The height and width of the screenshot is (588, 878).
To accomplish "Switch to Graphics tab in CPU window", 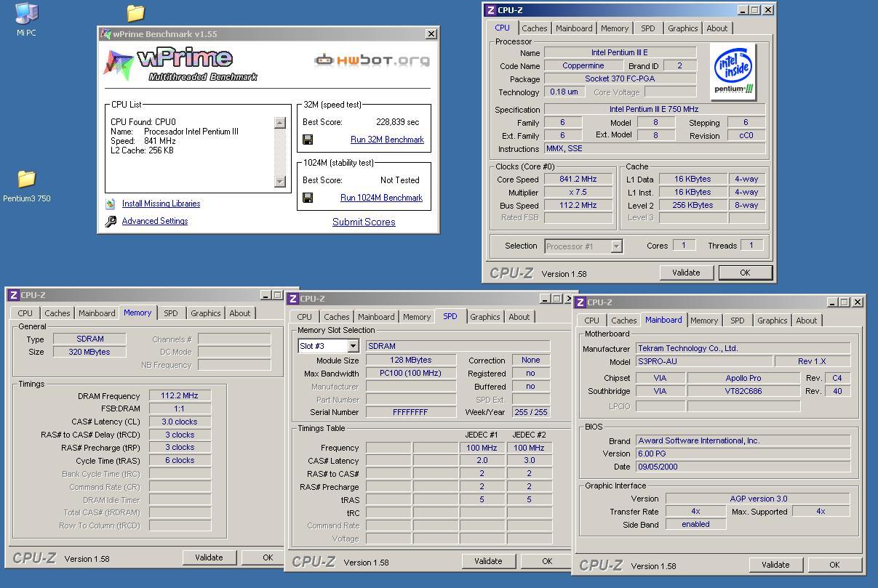I will [682, 28].
